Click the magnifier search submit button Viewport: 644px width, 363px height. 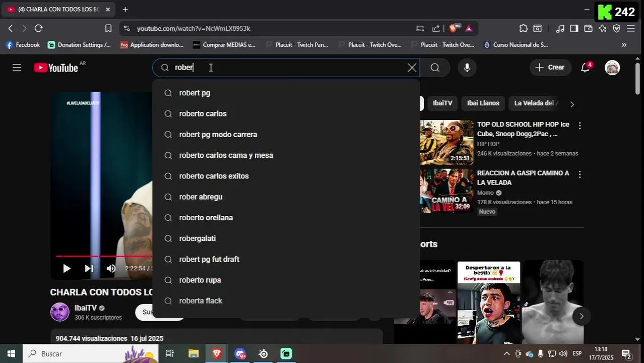point(435,68)
